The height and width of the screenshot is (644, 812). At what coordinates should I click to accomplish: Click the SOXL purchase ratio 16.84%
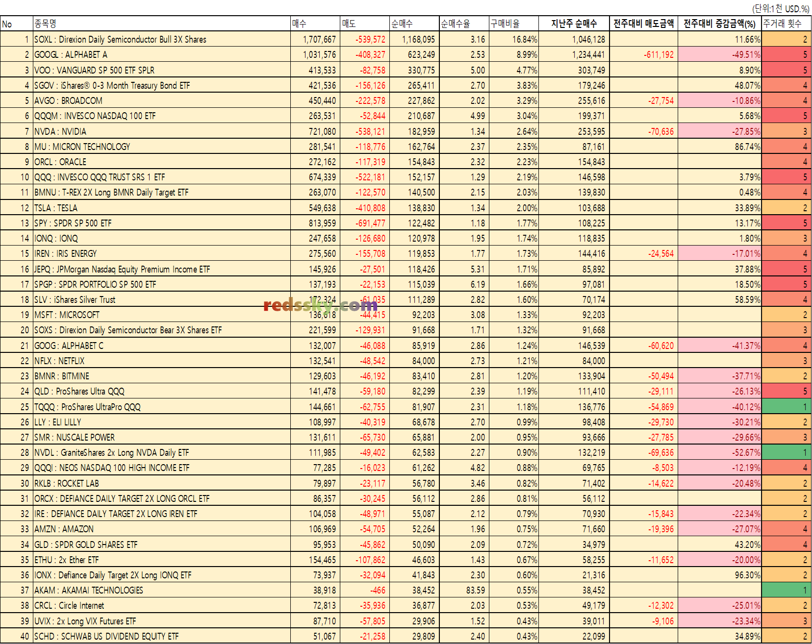point(525,40)
